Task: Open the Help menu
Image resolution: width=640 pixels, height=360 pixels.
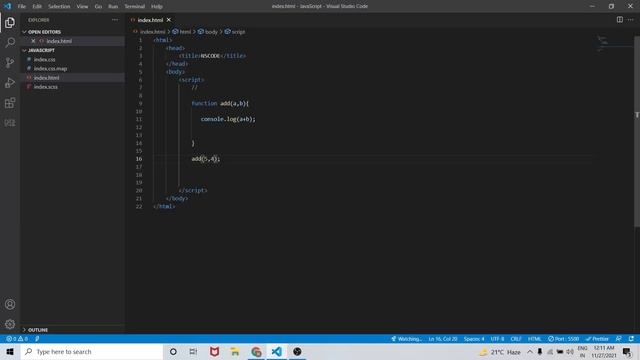Action: click(x=157, y=6)
